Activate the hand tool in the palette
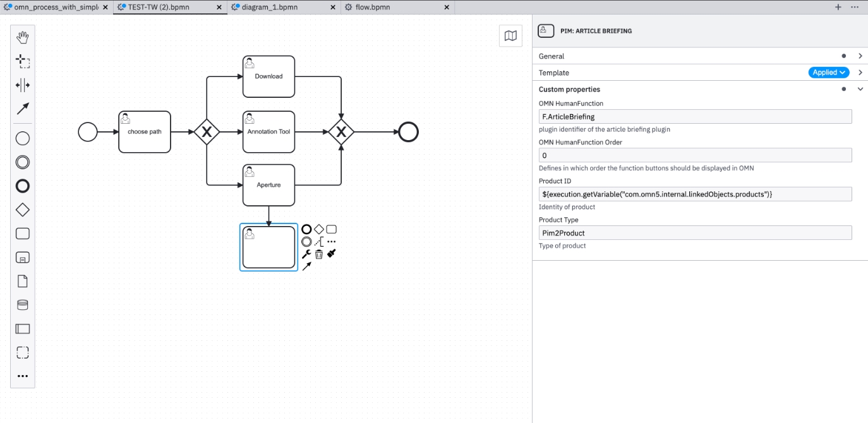This screenshot has width=868, height=423. coord(23,37)
